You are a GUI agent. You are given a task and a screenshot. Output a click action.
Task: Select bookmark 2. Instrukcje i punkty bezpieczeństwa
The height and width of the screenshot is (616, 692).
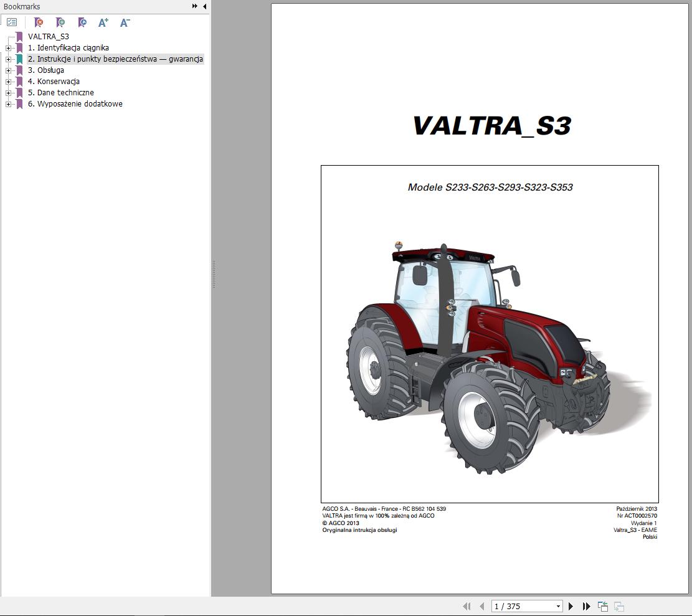[115, 59]
